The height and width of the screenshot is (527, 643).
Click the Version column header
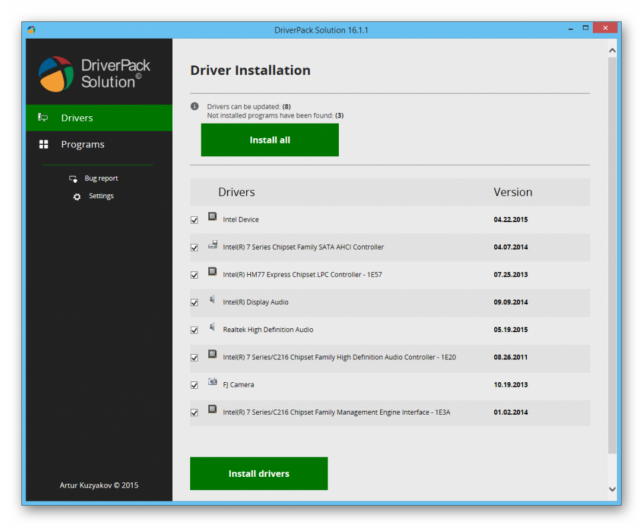click(513, 192)
